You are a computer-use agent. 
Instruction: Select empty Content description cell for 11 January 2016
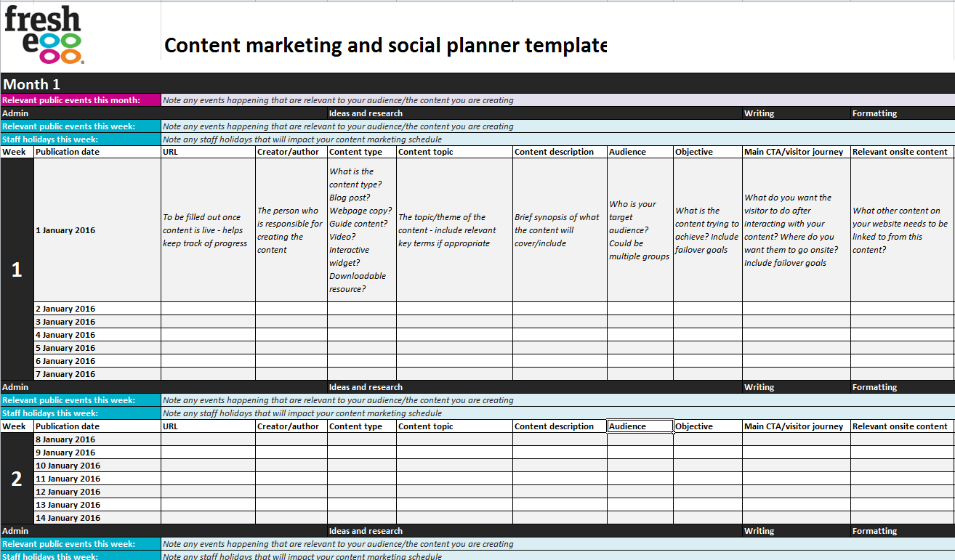pyautogui.click(x=560, y=479)
